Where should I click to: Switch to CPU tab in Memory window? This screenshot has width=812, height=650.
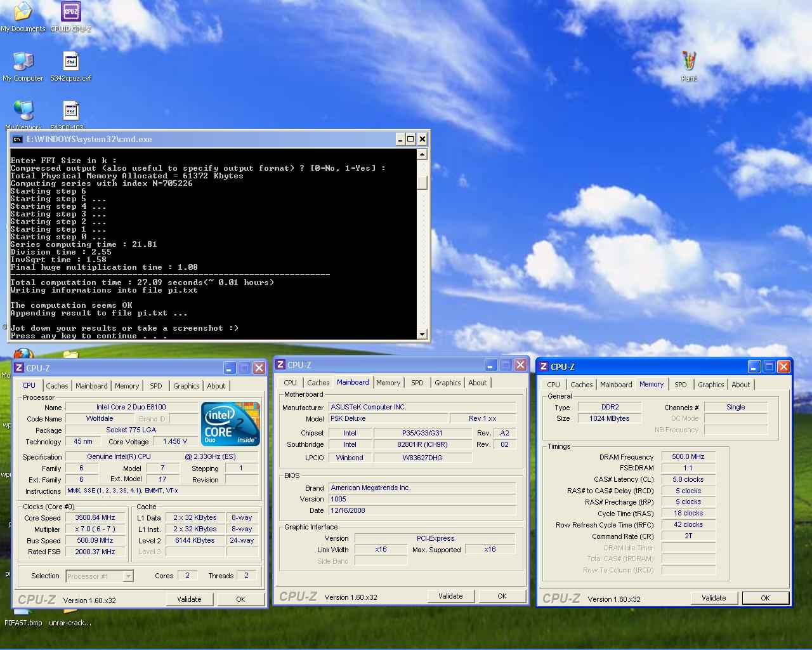click(x=554, y=385)
